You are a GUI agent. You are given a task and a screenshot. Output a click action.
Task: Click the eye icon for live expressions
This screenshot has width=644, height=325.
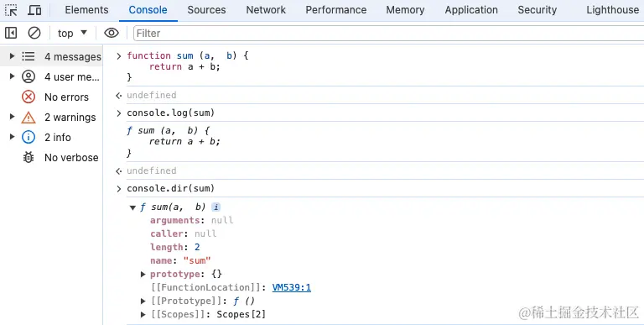coord(112,33)
